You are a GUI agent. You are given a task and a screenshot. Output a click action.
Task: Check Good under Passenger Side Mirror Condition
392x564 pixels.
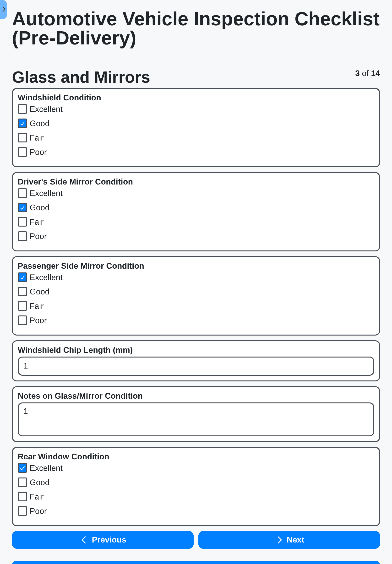(22, 292)
